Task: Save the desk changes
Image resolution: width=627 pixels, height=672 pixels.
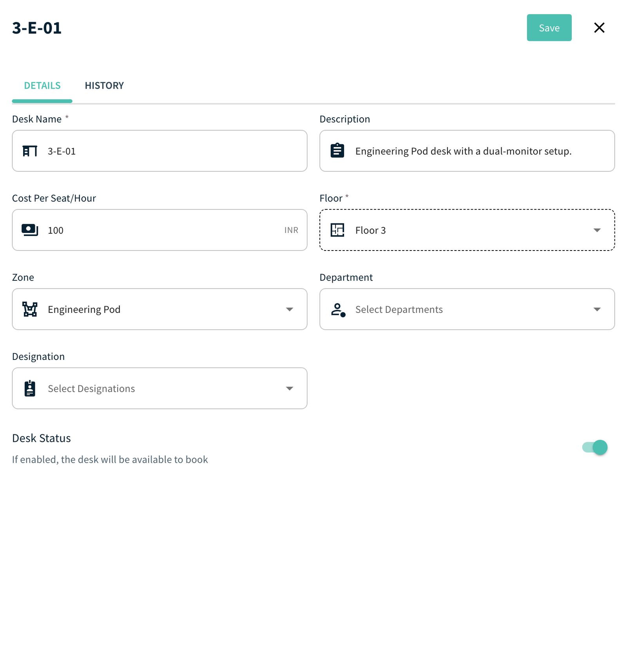Action: click(x=549, y=28)
